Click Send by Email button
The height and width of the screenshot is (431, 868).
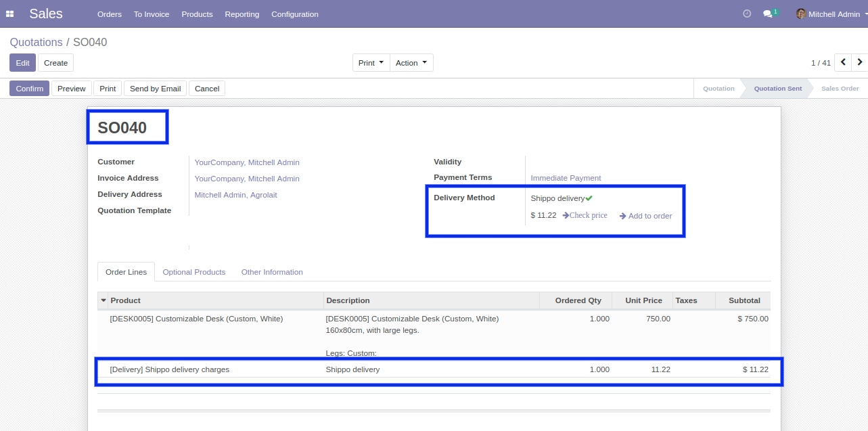(155, 89)
